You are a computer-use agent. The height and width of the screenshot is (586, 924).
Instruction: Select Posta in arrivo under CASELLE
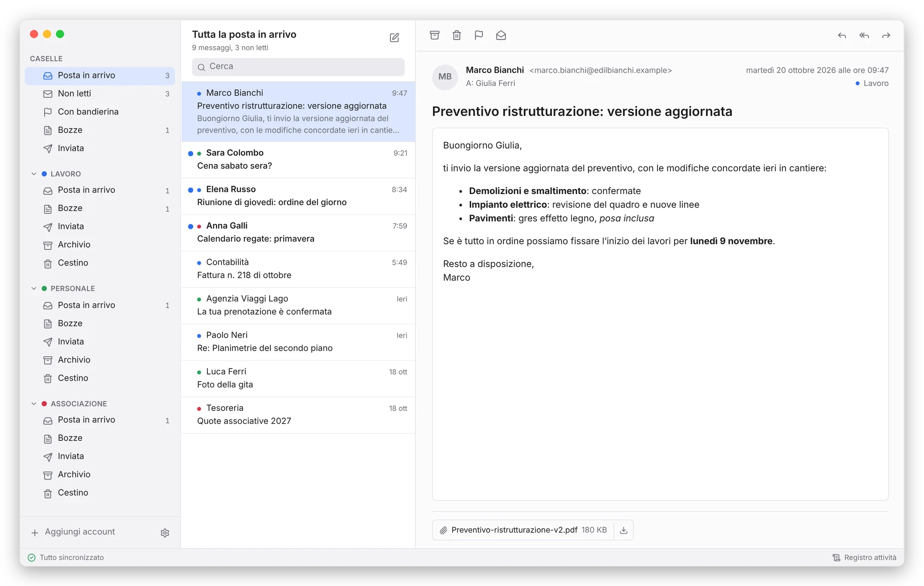click(x=100, y=76)
